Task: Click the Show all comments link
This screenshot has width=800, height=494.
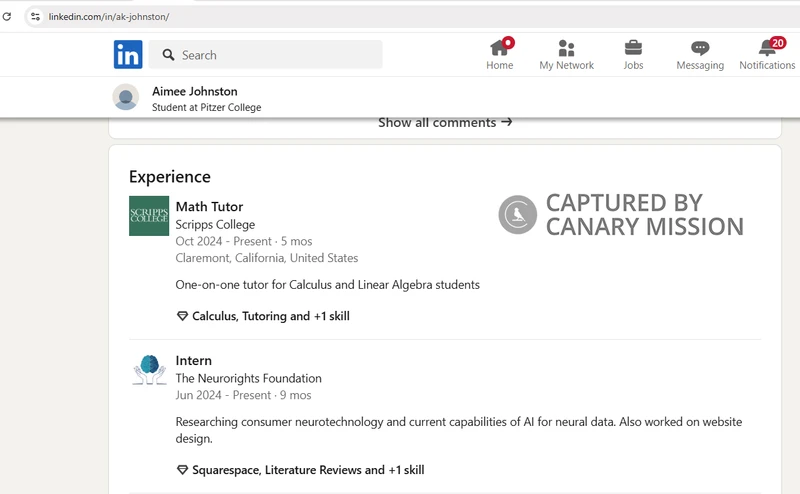Action: [x=445, y=122]
